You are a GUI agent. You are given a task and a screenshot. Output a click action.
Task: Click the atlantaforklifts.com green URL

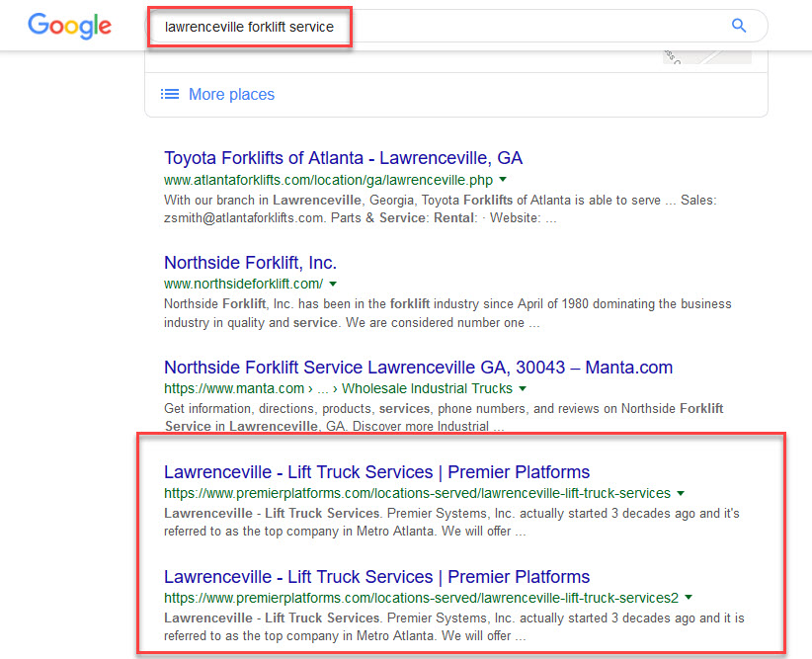click(328, 180)
